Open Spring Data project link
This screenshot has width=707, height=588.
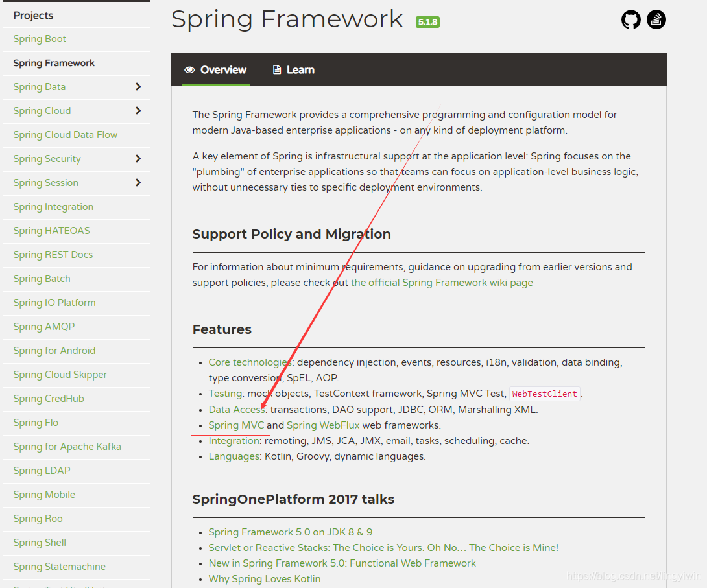pos(39,87)
